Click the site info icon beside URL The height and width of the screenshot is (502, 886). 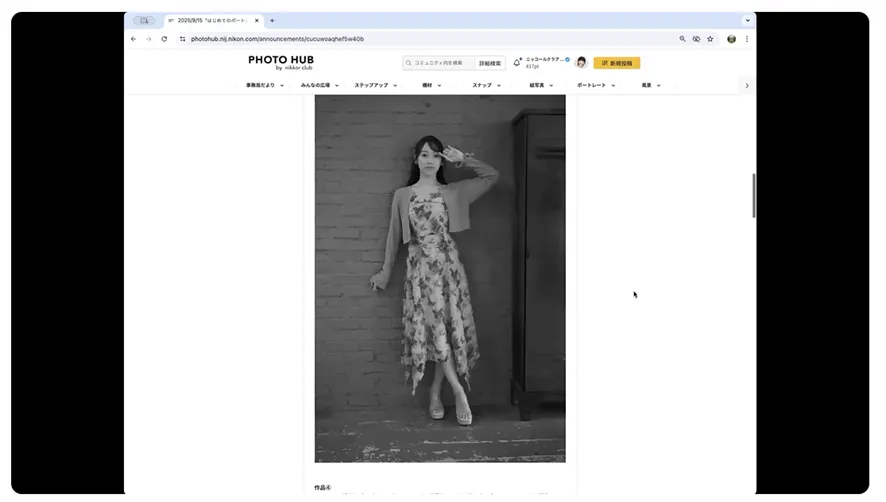point(182,39)
